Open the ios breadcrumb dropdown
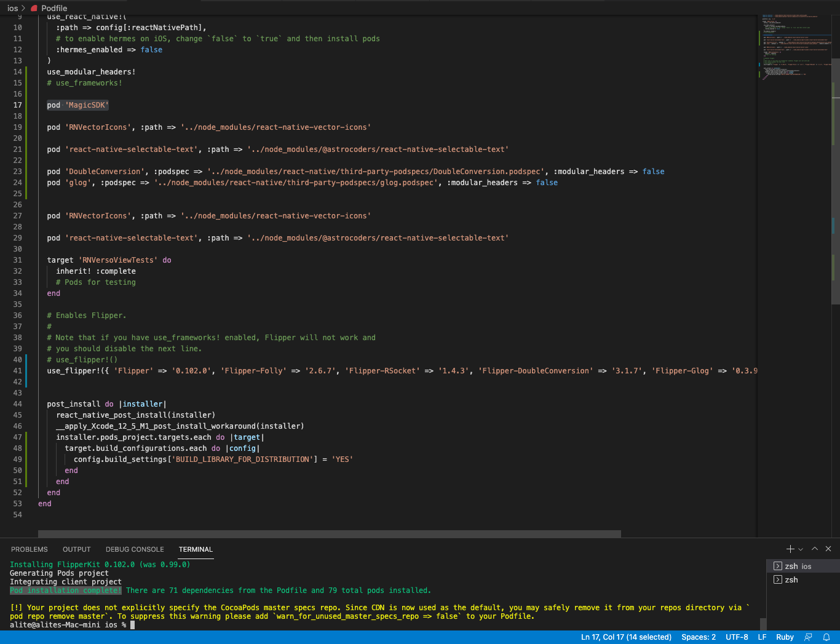 click(x=12, y=8)
